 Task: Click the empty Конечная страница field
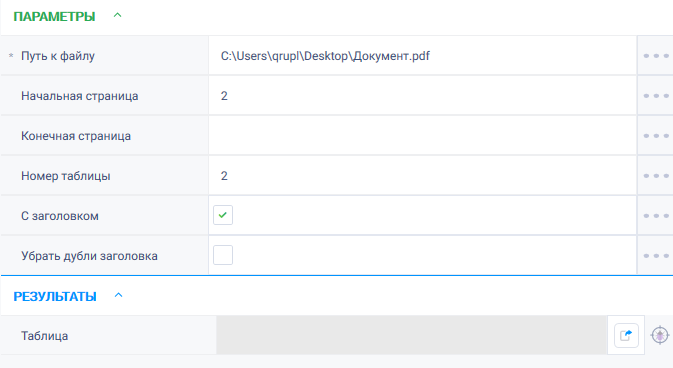[422, 136]
